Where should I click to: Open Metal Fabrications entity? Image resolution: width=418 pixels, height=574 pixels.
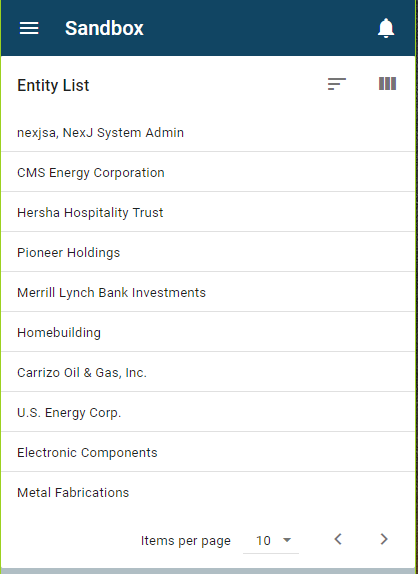(x=208, y=492)
